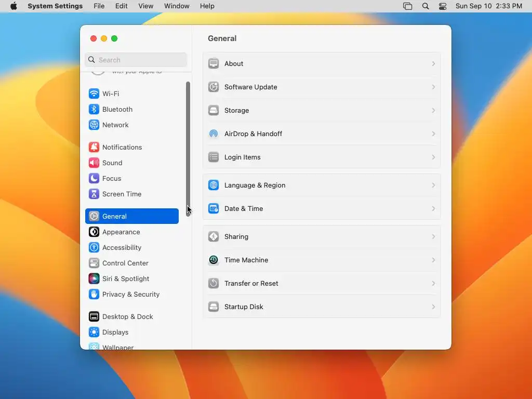Viewport: 532px width, 399px height.
Task: Click the Bluetooth icon in the sidebar
Action: coord(94,109)
